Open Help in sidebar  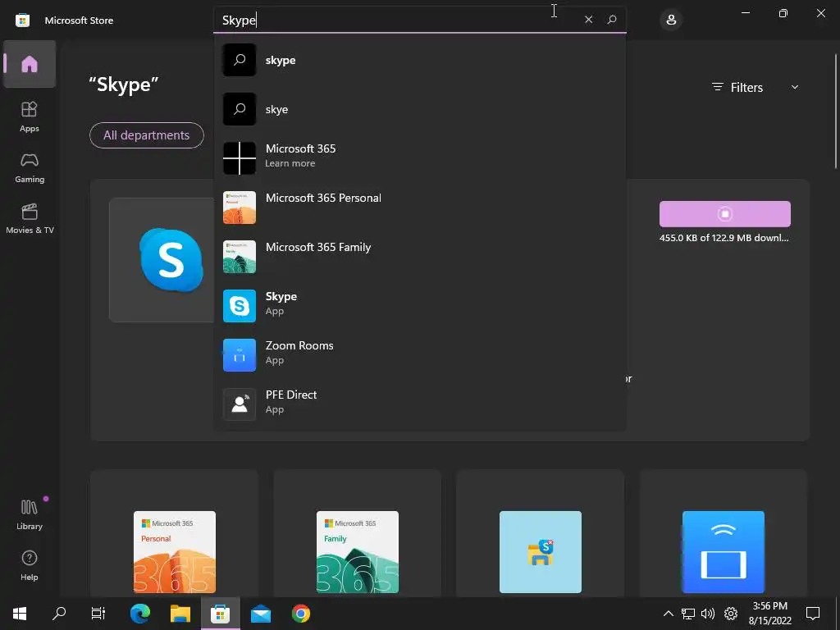[x=30, y=566]
